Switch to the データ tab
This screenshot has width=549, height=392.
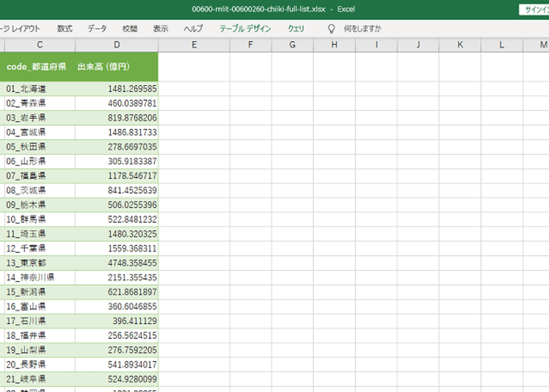coord(97,29)
